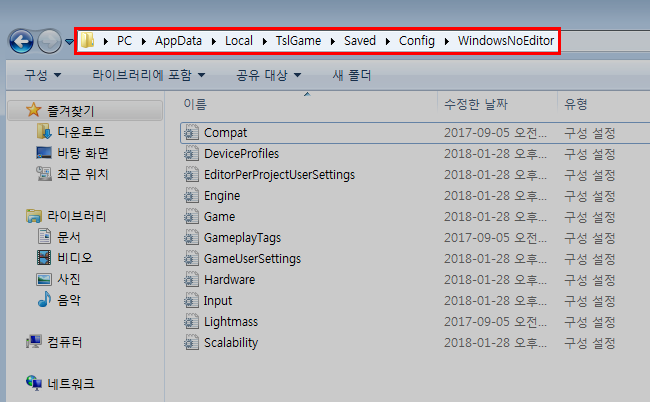This screenshot has height=402, width=650.
Task: Click the greyed Forward arrow button
Action: [49, 41]
